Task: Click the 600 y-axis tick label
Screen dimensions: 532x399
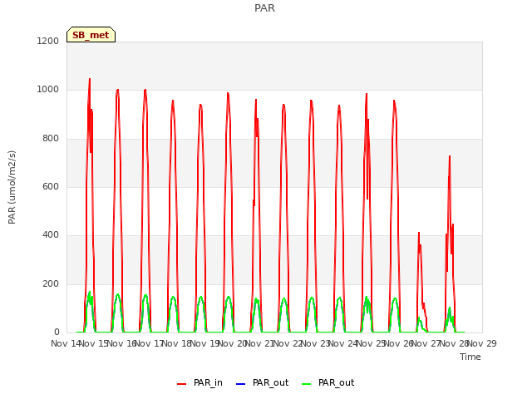Action: [x=51, y=186]
